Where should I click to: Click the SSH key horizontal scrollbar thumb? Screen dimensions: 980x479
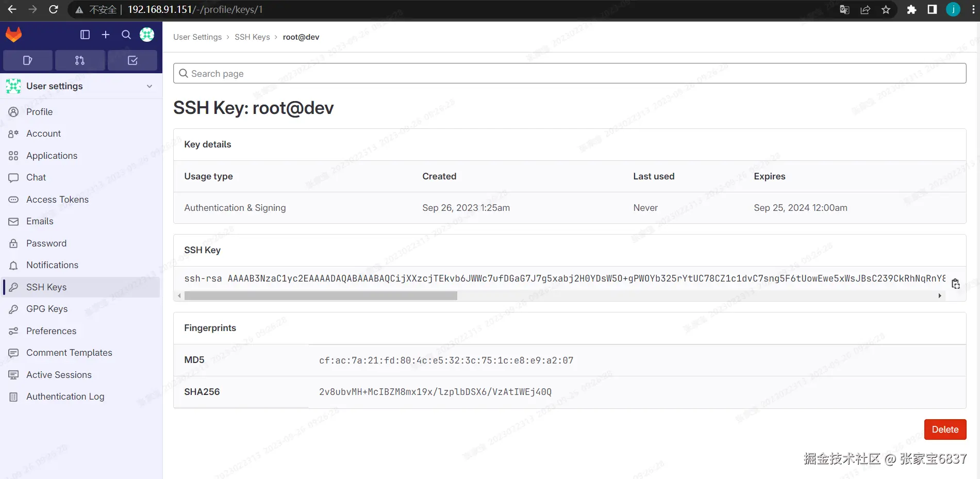tap(321, 295)
